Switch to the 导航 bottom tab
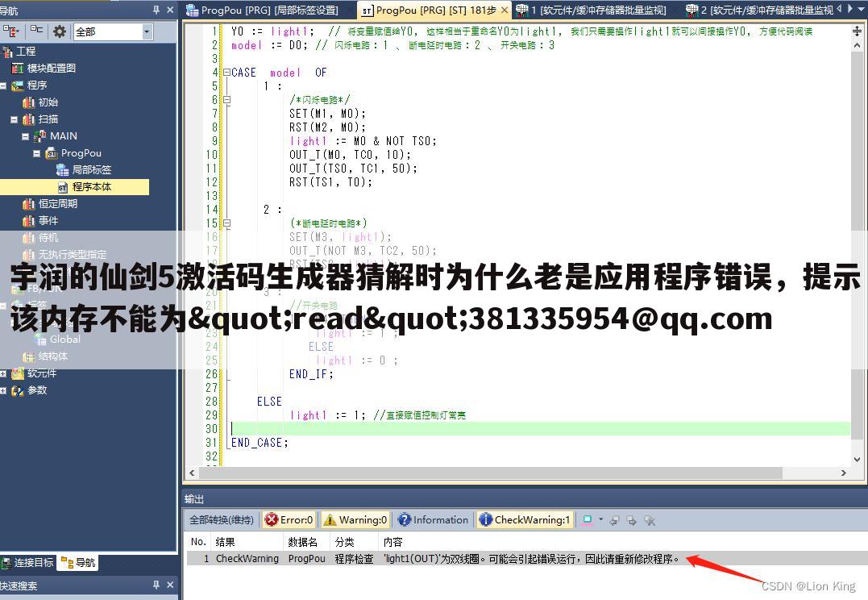 click(x=79, y=563)
